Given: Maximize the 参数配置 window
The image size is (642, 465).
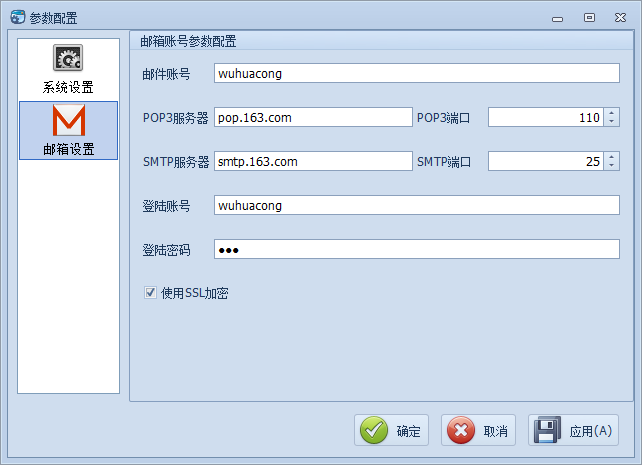Looking at the screenshot, I should (x=589, y=18).
